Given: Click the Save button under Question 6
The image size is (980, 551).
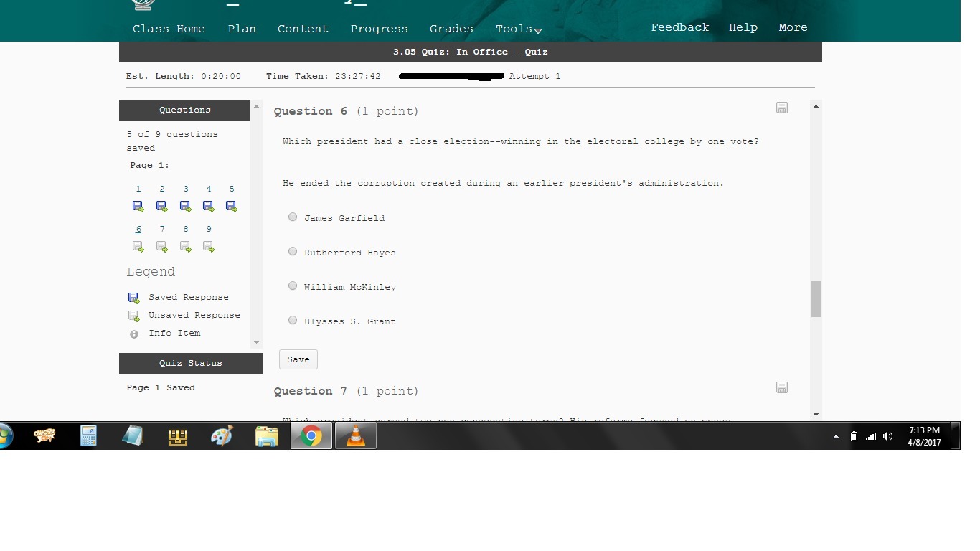Looking at the screenshot, I should click(298, 359).
